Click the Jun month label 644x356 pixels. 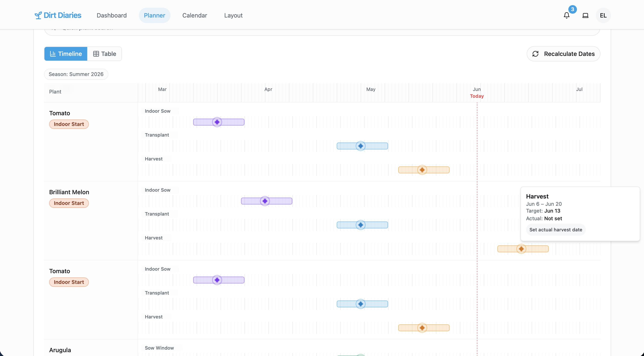(x=477, y=89)
